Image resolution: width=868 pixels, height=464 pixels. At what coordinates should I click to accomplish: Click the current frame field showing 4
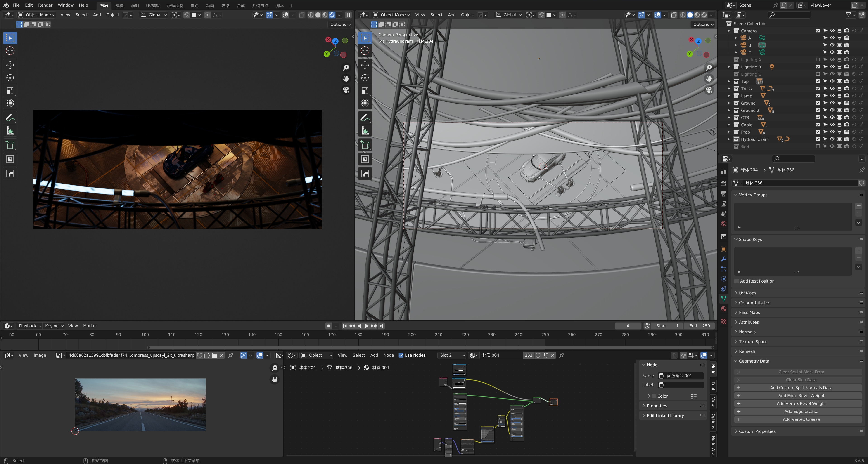pyautogui.click(x=627, y=326)
